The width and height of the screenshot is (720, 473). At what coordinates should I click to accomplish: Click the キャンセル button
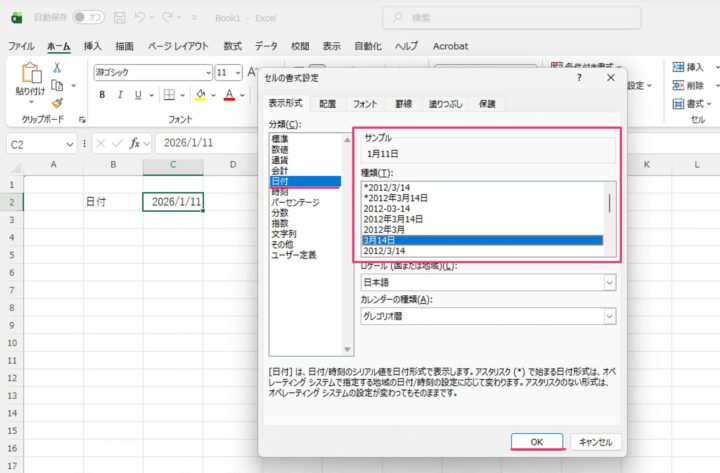pyautogui.click(x=597, y=441)
